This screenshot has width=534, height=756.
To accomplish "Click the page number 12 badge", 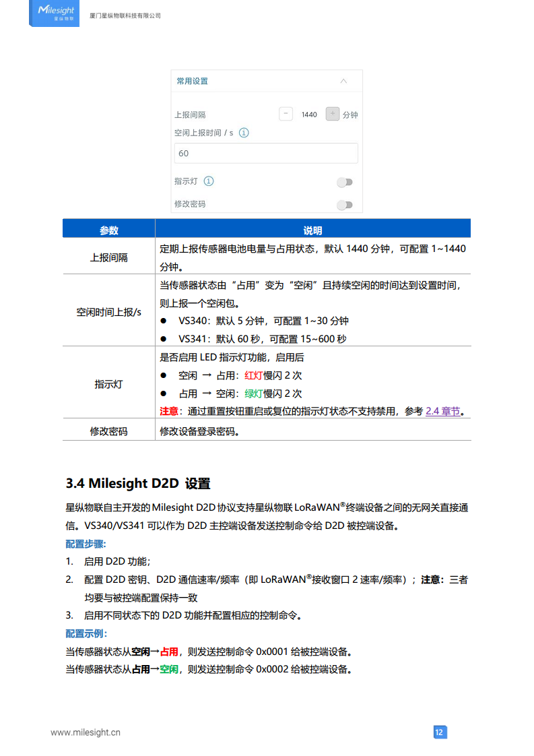I will (440, 732).
